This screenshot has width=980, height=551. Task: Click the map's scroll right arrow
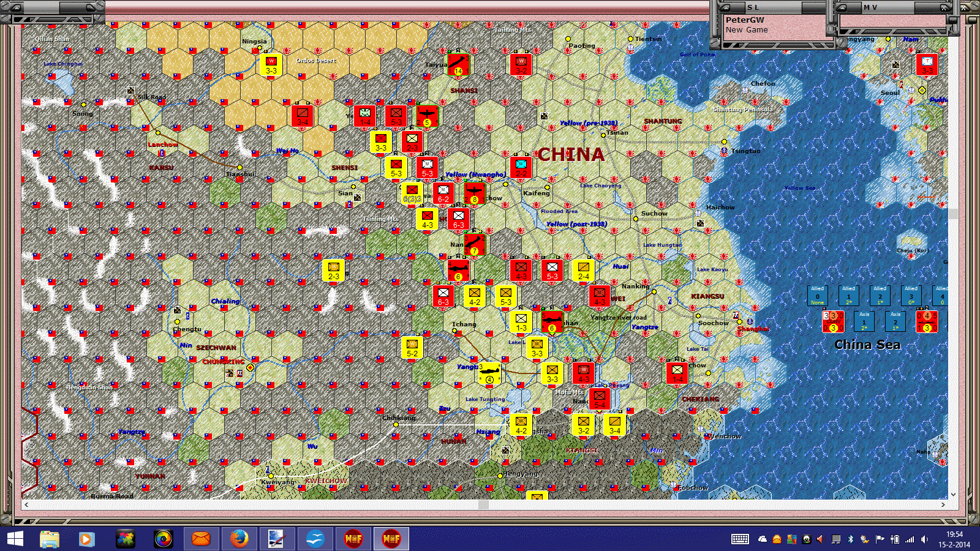click(x=943, y=505)
